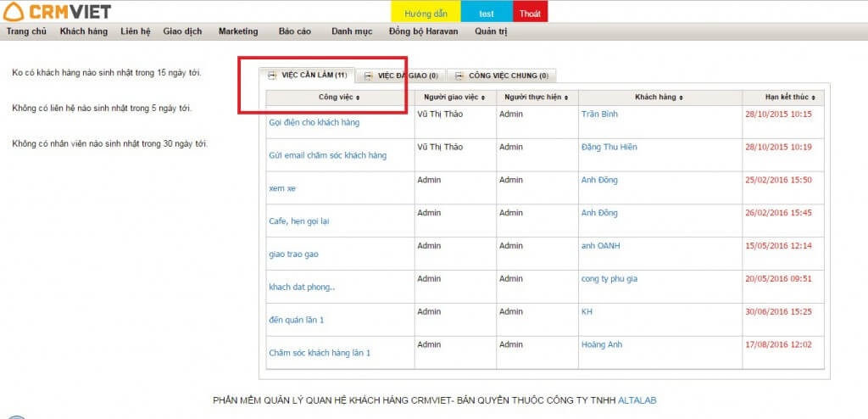868x419 pixels.
Task: Sort by Người giao việc column arrows
Action: 483,98
